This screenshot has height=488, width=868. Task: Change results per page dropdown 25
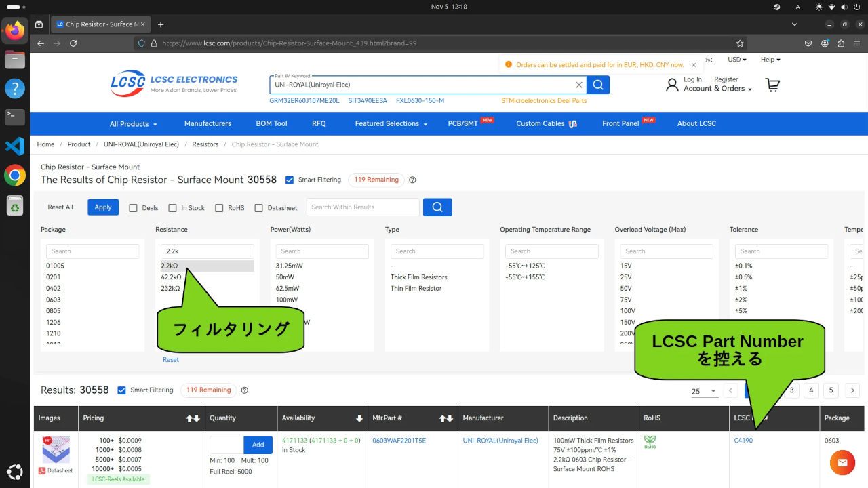pos(704,391)
